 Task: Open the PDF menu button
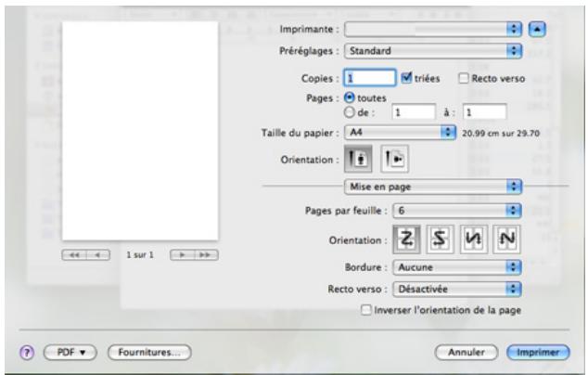(70, 353)
